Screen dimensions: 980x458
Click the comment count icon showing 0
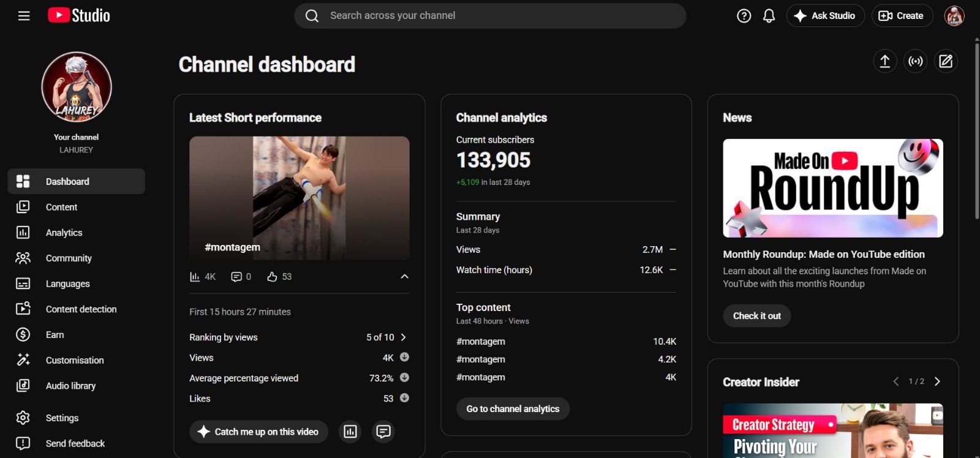[241, 277]
